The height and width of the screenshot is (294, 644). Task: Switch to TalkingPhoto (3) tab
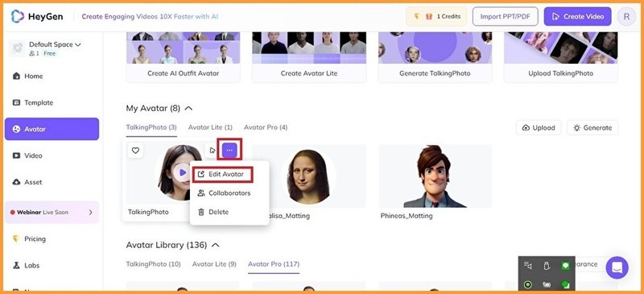151,127
